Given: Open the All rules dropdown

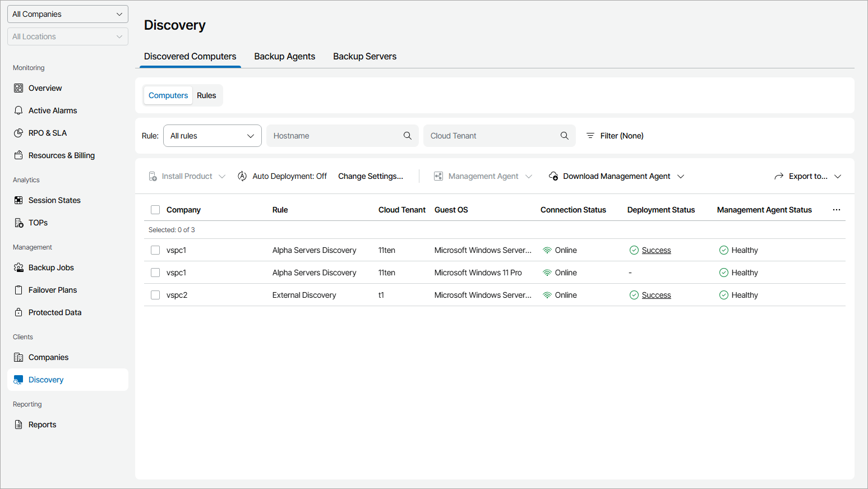Looking at the screenshot, I should tap(212, 136).
